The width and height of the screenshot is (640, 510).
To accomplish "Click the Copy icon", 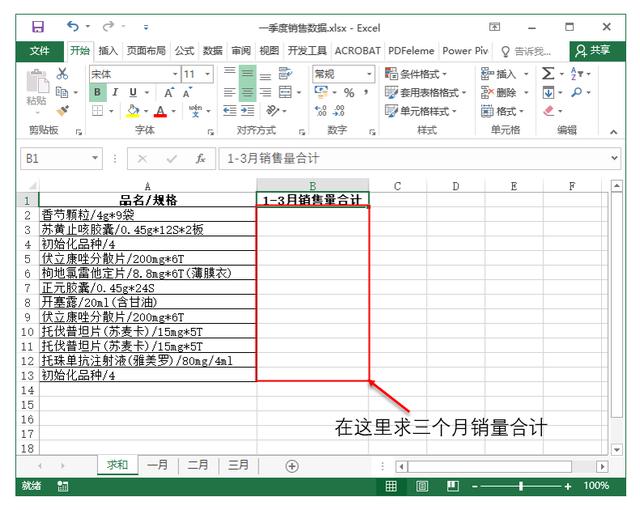I will click(62, 92).
